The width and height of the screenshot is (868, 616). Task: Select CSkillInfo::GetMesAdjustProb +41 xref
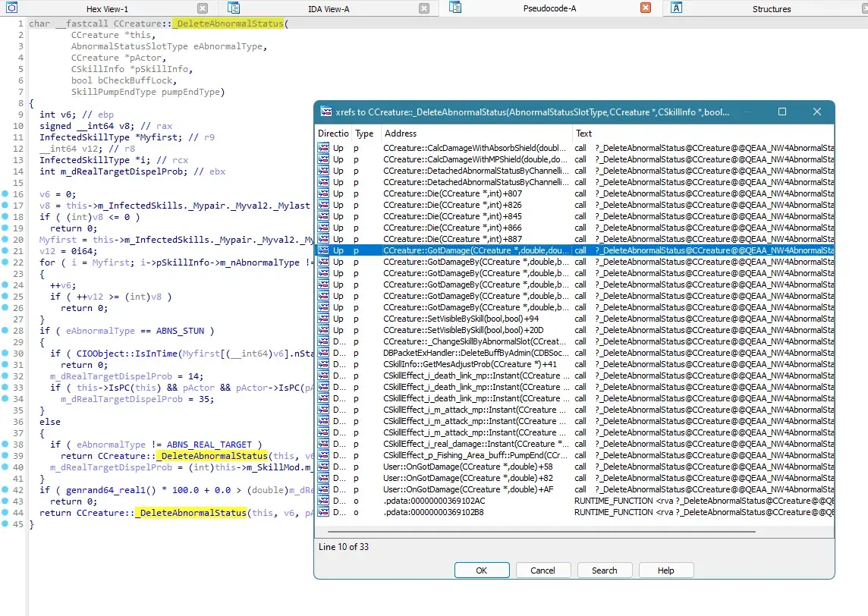pyautogui.click(x=574, y=364)
